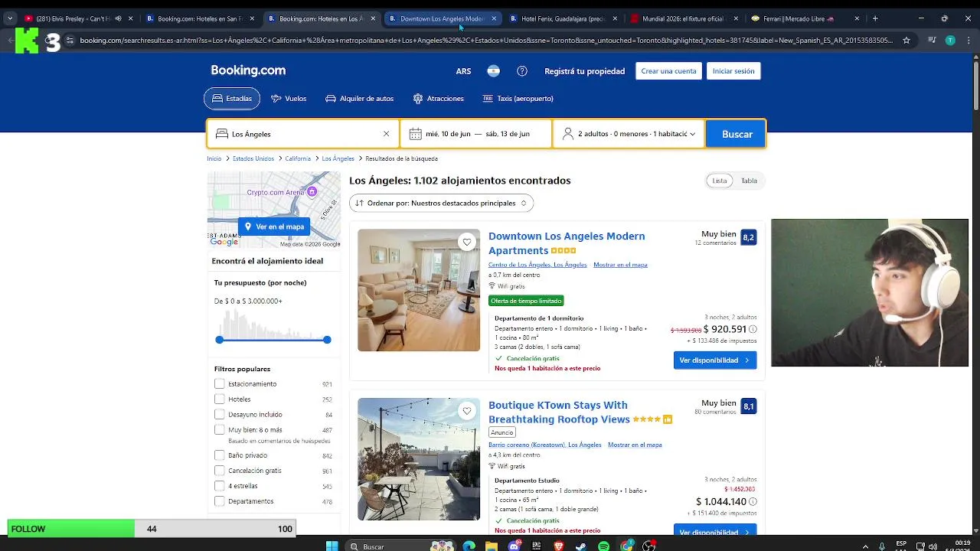Open Downtown Los Angeles Modern Apartments photo
Image resolution: width=980 pixels, height=551 pixels.
point(419,290)
